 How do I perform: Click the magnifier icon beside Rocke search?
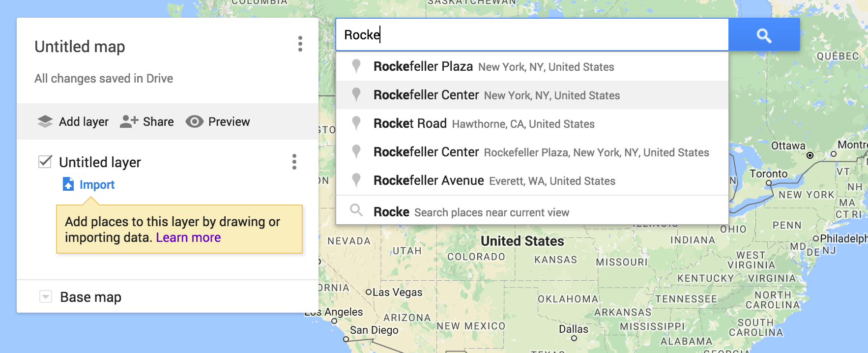point(356,211)
